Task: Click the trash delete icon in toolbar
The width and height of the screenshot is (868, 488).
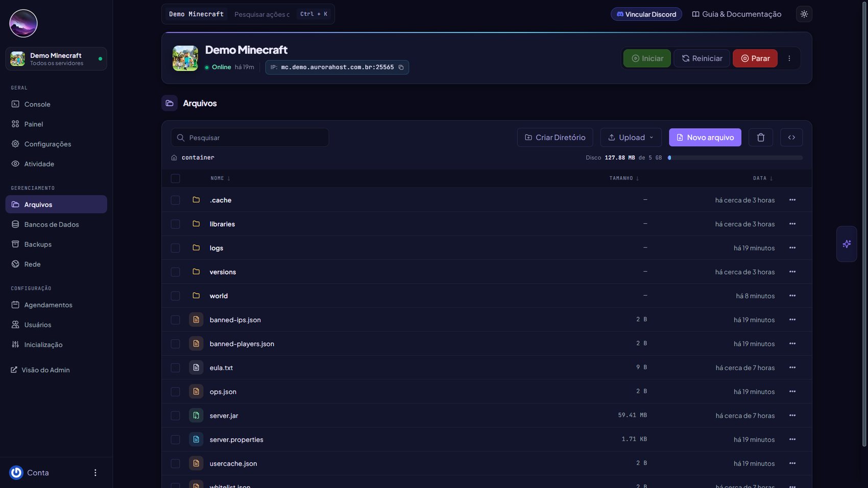Action: pos(761,137)
